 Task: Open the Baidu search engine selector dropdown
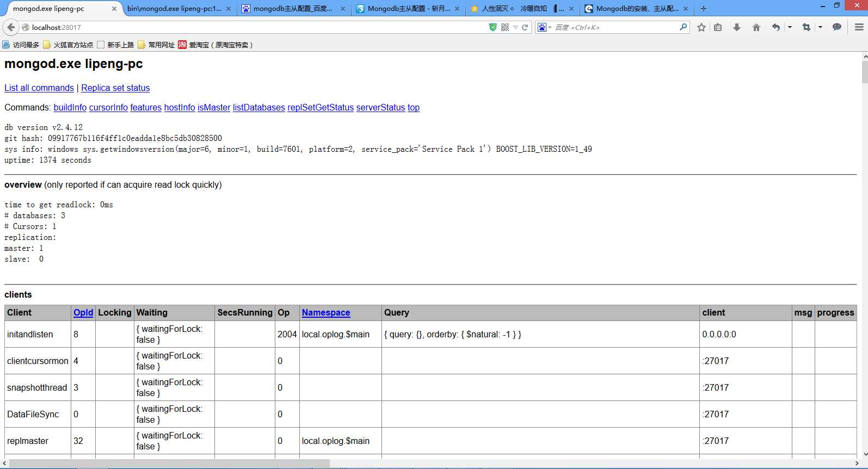coord(544,27)
